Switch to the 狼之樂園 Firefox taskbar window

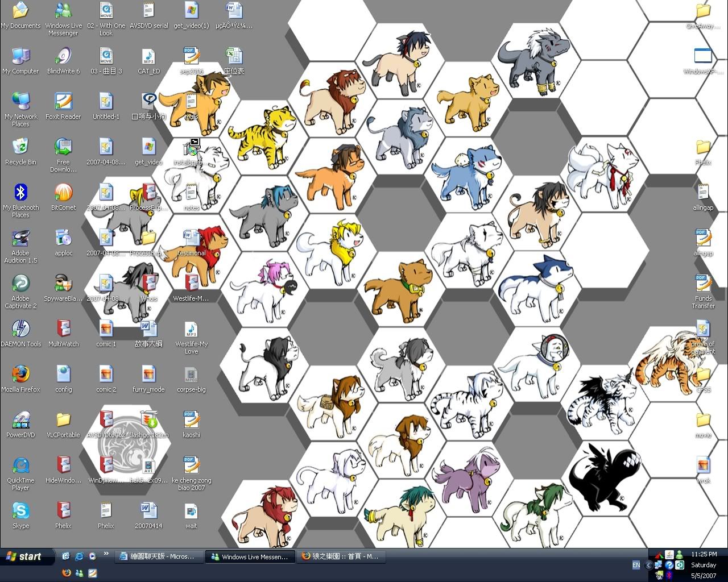341,557
